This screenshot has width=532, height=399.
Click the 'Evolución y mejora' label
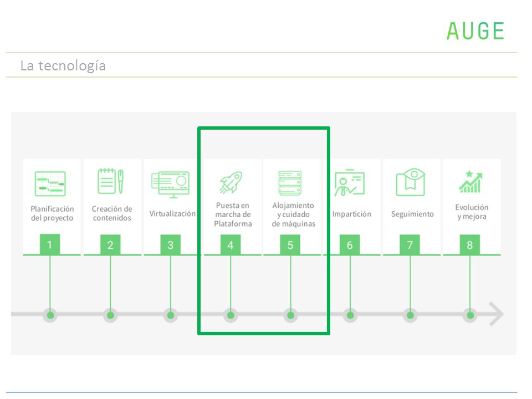(472, 212)
